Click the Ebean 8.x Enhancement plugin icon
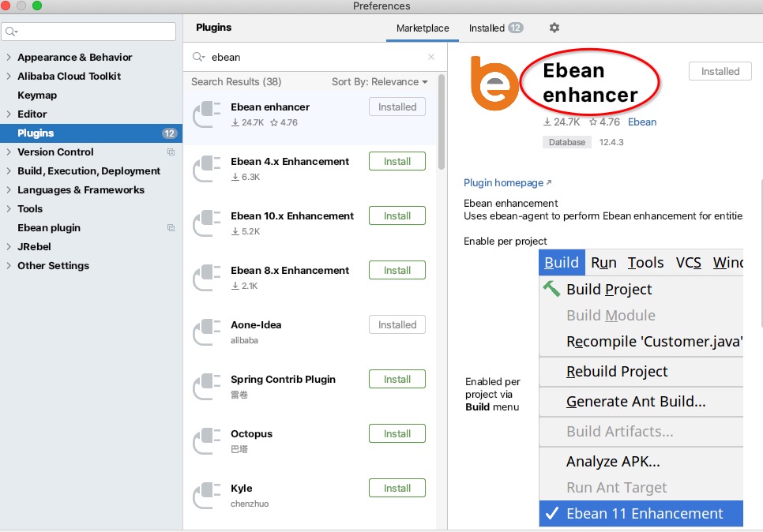This screenshot has width=763, height=532. pos(207,278)
